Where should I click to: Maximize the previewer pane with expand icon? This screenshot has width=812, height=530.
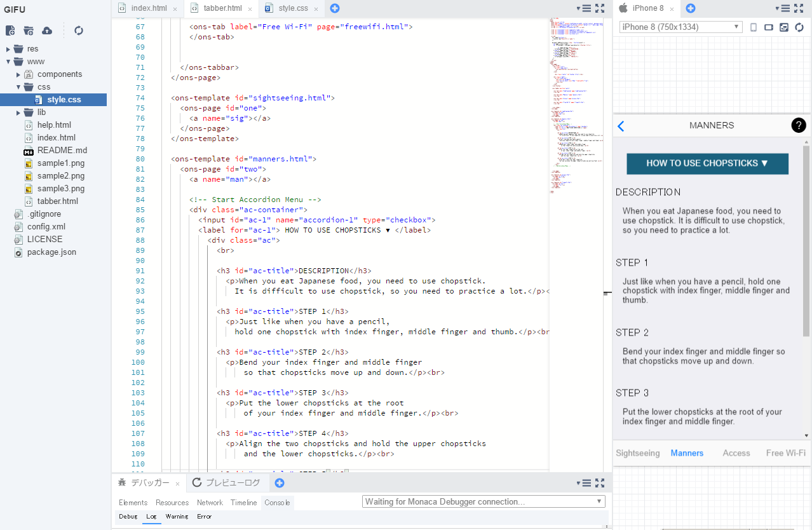799,8
